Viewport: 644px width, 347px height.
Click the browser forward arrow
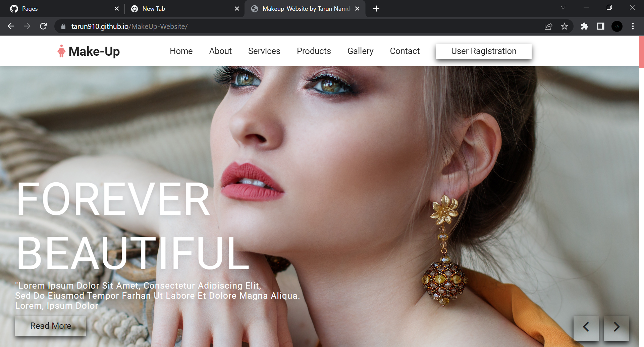pos(27,26)
